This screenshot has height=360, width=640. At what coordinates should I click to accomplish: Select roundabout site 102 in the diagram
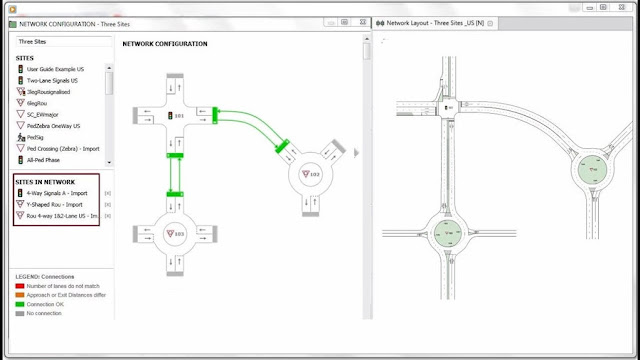point(311,174)
